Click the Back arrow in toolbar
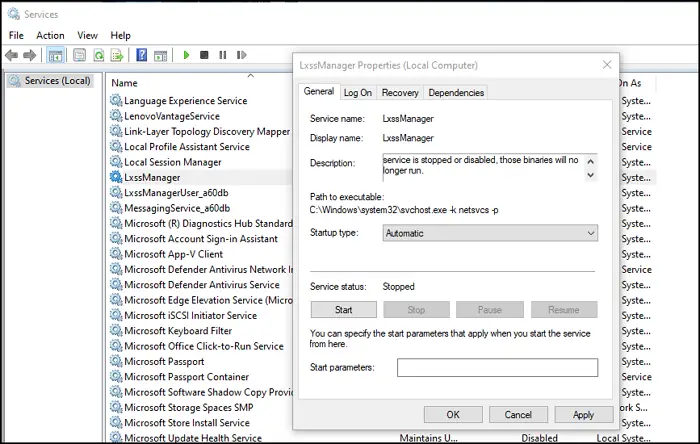Viewport: 700px width, 444px height. (x=14, y=55)
